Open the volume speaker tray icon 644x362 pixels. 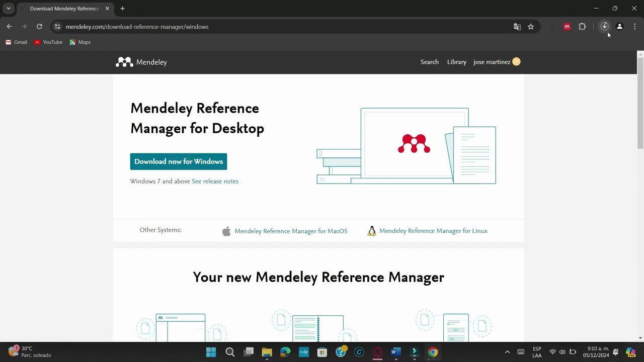[562, 352]
